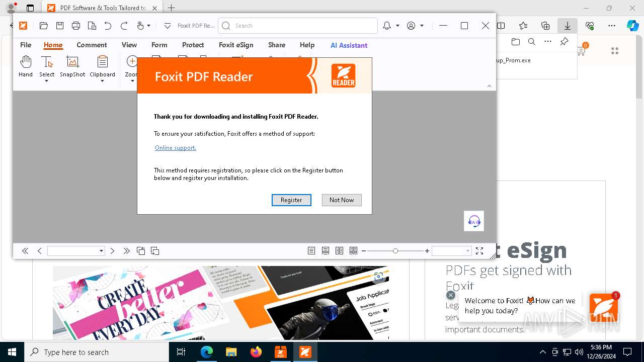This screenshot has height=362, width=644.
Task: Collapse the ribbon using the chevron
Action: [x=489, y=86]
